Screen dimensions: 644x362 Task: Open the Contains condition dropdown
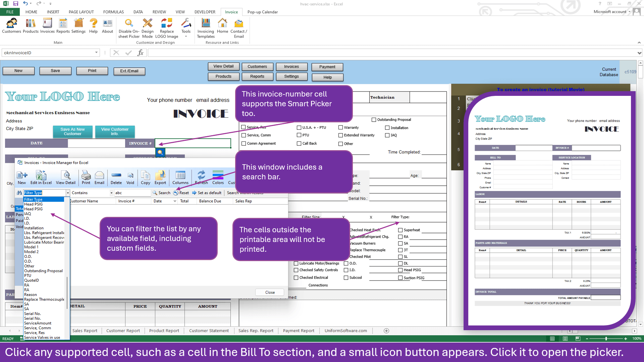(x=111, y=193)
